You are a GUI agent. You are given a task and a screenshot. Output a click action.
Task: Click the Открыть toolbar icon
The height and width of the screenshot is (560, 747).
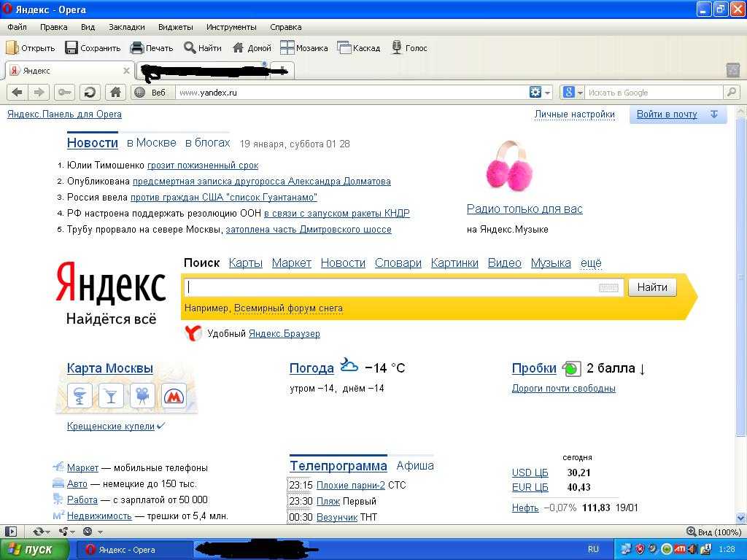(12, 47)
